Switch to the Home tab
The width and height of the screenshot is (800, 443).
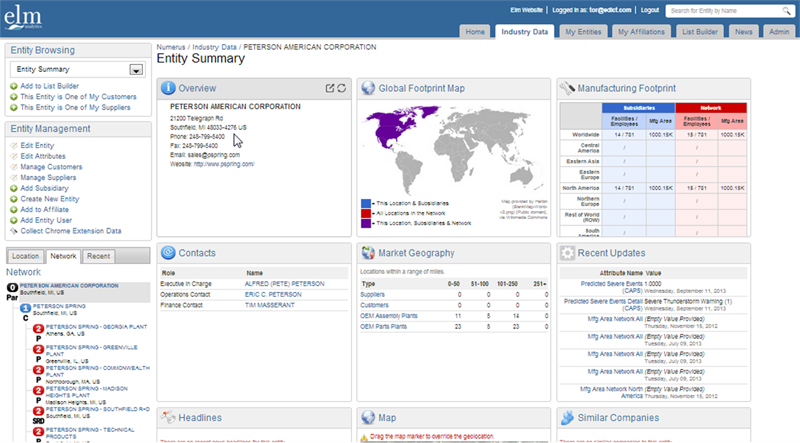(x=475, y=32)
